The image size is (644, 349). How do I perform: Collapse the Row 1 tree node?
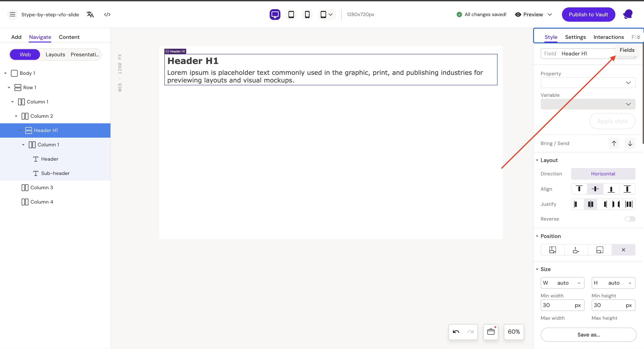pyautogui.click(x=9, y=87)
